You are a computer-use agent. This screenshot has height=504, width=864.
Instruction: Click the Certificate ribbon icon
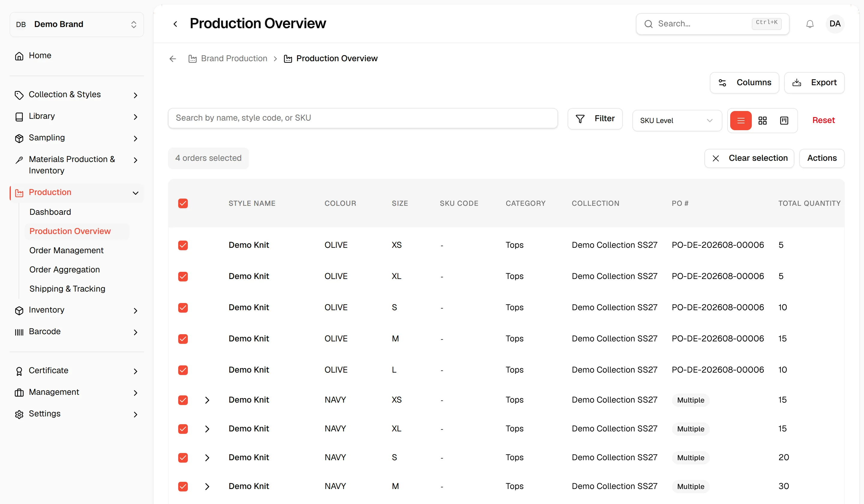(x=19, y=371)
